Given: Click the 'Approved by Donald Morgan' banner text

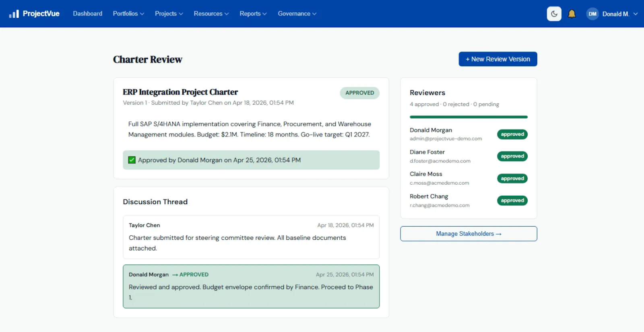Looking at the screenshot, I should click(219, 160).
